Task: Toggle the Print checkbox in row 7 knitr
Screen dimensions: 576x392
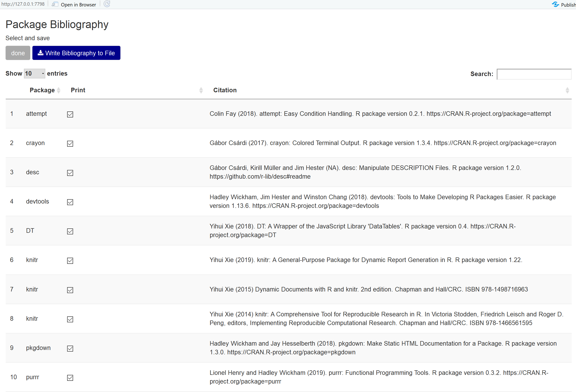Action: (x=70, y=290)
